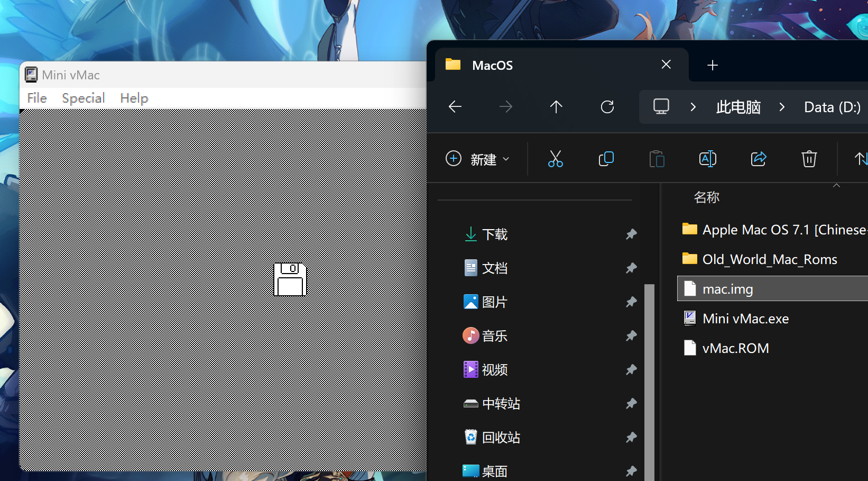Image resolution: width=868 pixels, height=481 pixels.
Task: Open the File menu in Mini vMac
Action: [x=37, y=98]
